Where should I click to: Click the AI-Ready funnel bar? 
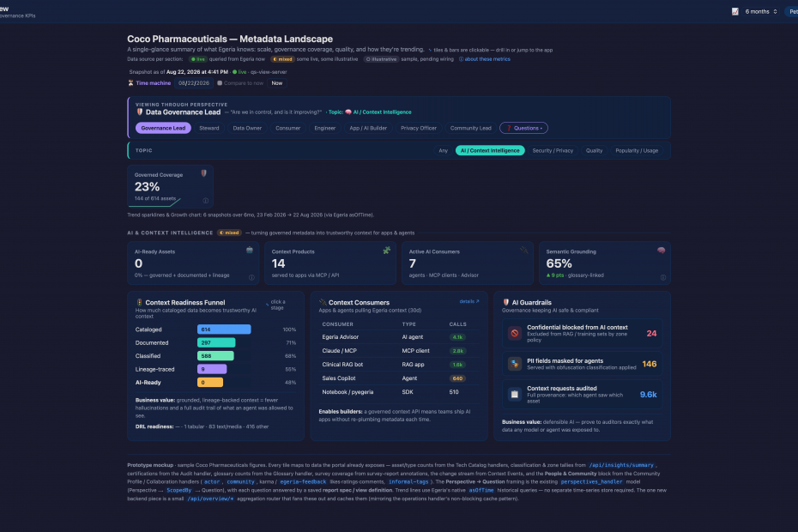[x=210, y=383]
